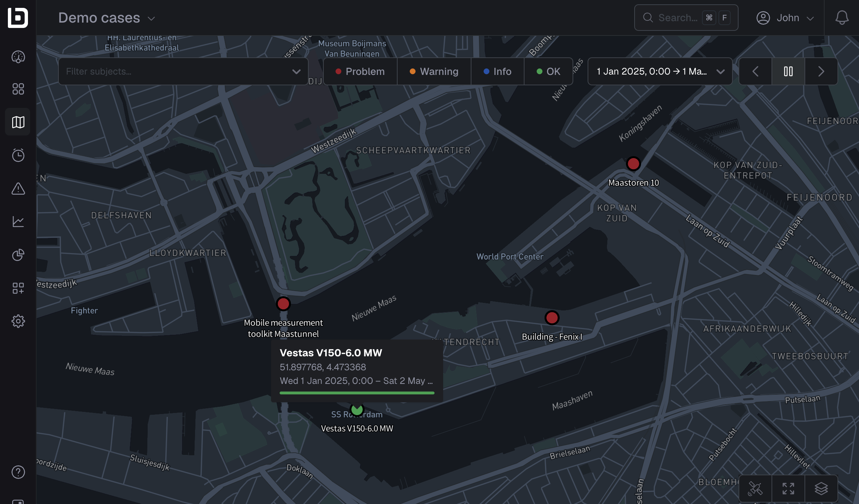Viewport: 859px width, 504px height.
Task: Select the map view icon in sidebar
Action: (18, 122)
